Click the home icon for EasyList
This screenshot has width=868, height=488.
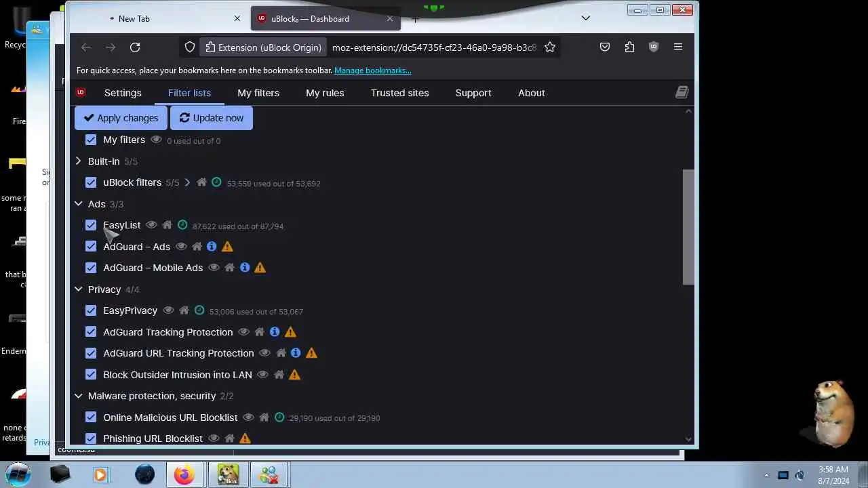click(167, 225)
